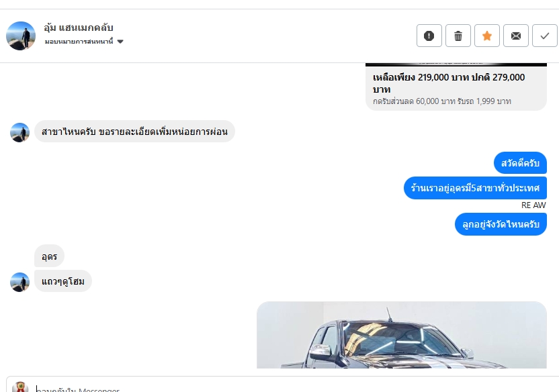Select the ร้านเราอยู่อุดรมี5สาขา reply bubble
Viewport: 559px width, 392px height.
[475, 188]
